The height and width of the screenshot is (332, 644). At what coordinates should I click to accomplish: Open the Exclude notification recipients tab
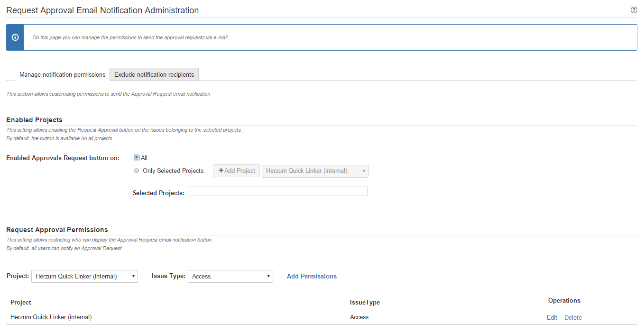154,75
